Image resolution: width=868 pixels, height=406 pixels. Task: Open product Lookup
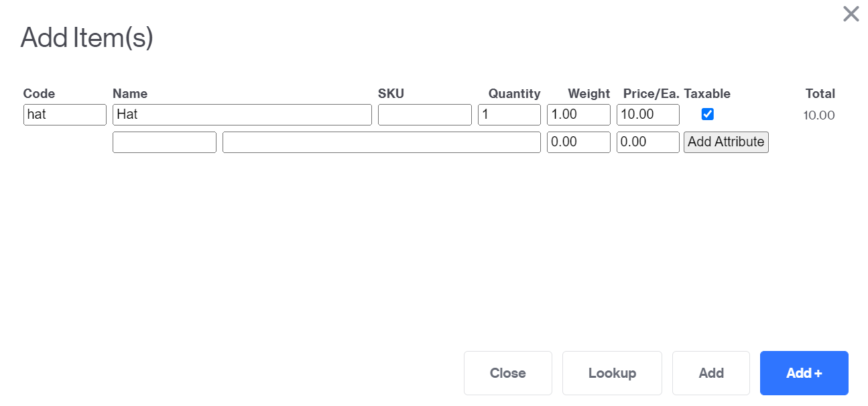[x=612, y=373]
